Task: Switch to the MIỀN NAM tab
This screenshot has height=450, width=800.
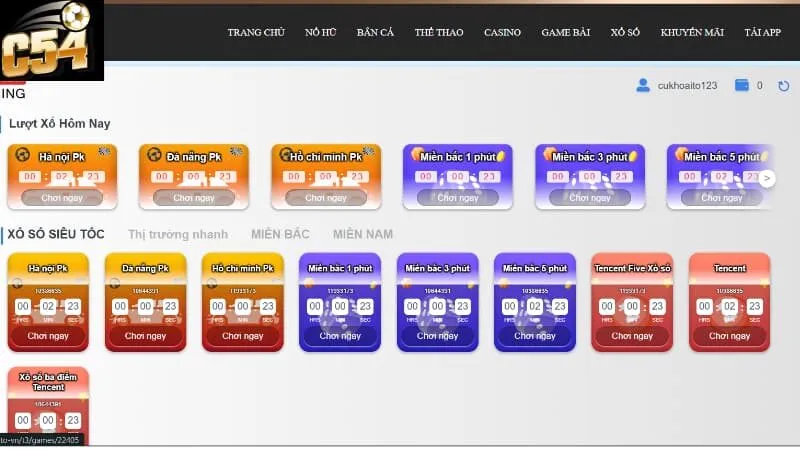Action: click(361, 234)
